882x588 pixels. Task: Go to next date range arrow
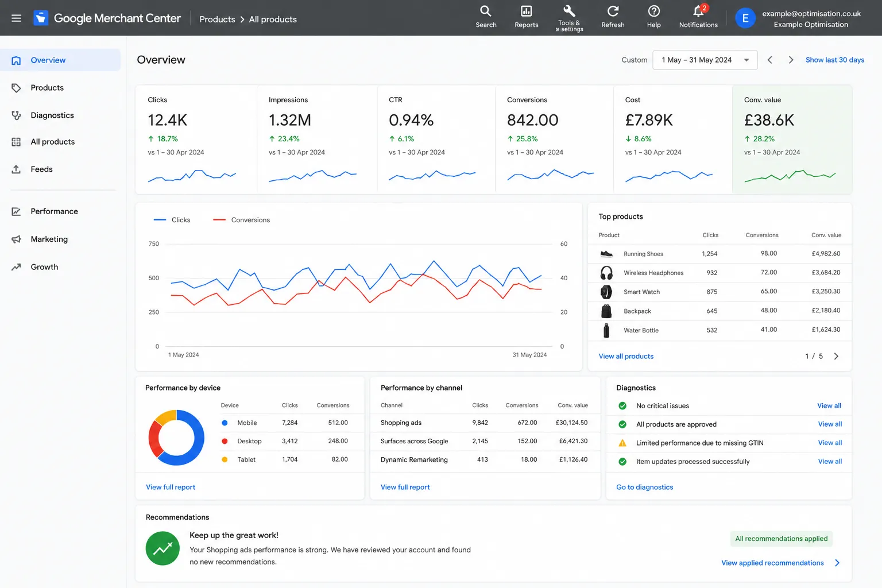point(791,60)
